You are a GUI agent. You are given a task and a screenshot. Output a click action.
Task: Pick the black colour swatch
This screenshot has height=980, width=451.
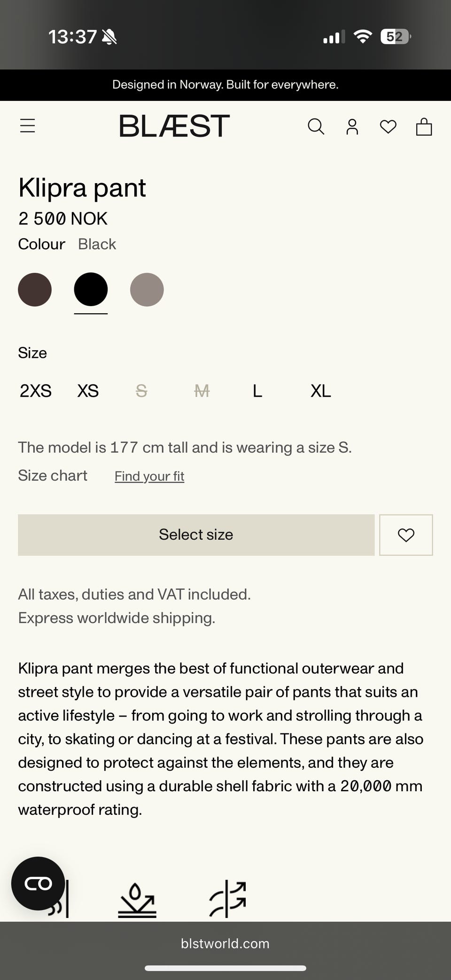[x=91, y=290]
